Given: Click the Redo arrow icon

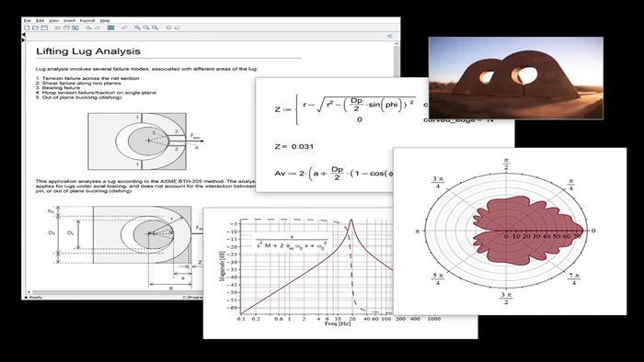Looking at the screenshot, I should click(x=98, y=28).
